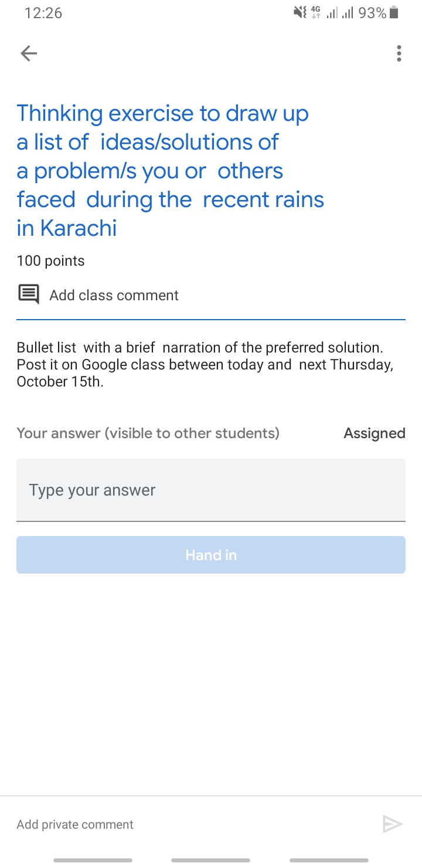Tap the right navigation bar handle
422x868 pixels.
329,860
